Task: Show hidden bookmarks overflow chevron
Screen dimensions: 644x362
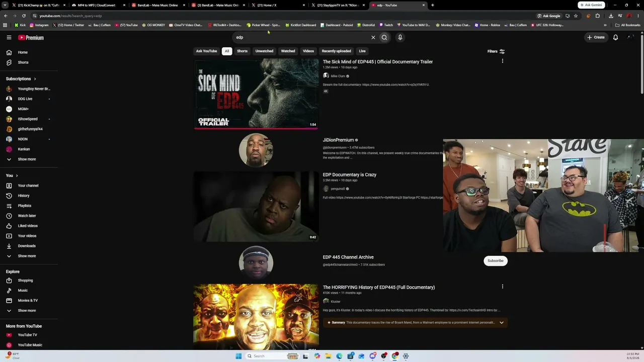Action: coord(605,25)
